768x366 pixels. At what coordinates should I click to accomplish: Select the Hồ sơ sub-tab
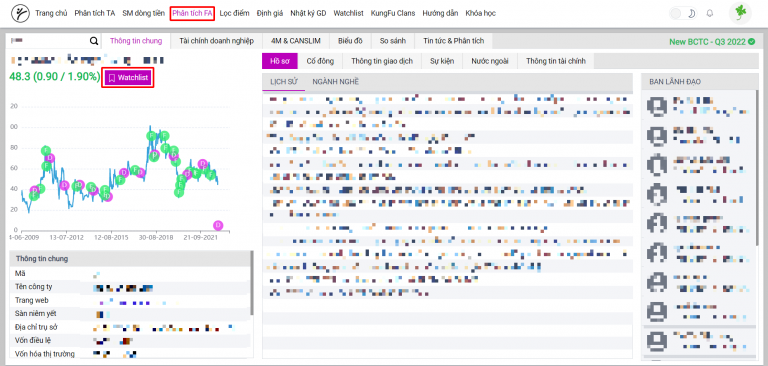280,61
